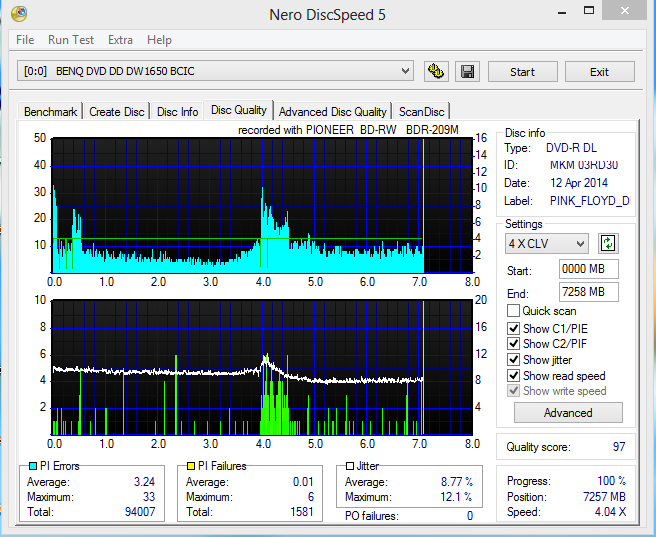The width and height of the screenshot is (656, 537).
Task: Click the Start 0000 MB input field
Action: tap(588, 269)
